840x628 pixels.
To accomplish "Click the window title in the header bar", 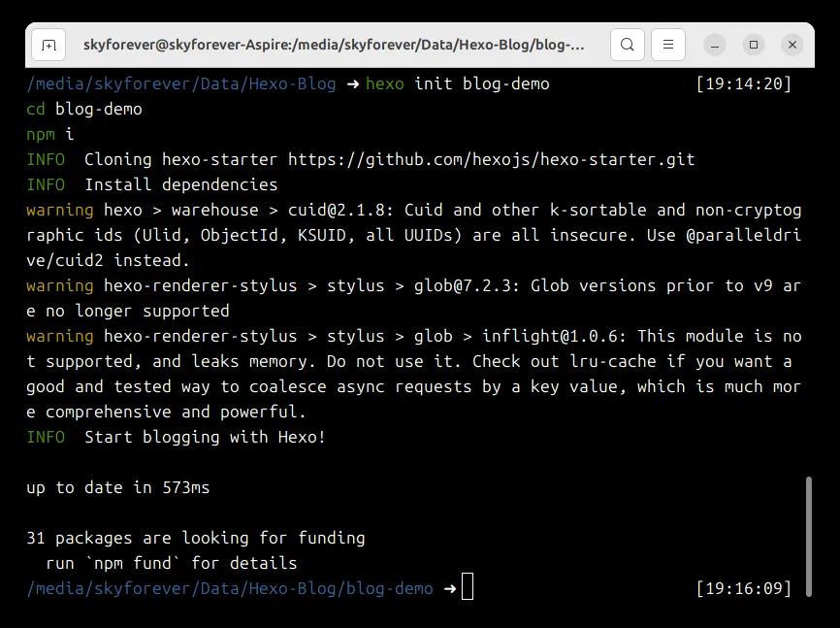I will pyautogui.click(x=334, y=45).
